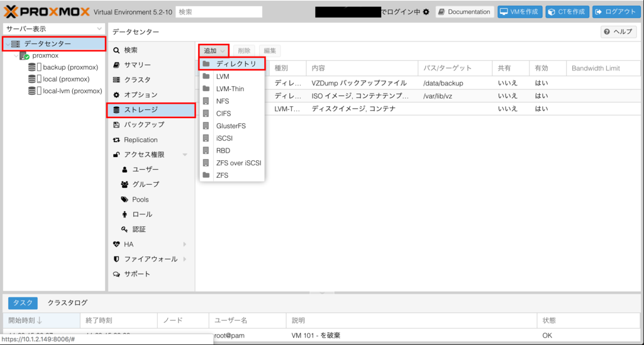
Task: Toggle sort arrow on 開始時刻 column
Action: (x=40, y=320)
